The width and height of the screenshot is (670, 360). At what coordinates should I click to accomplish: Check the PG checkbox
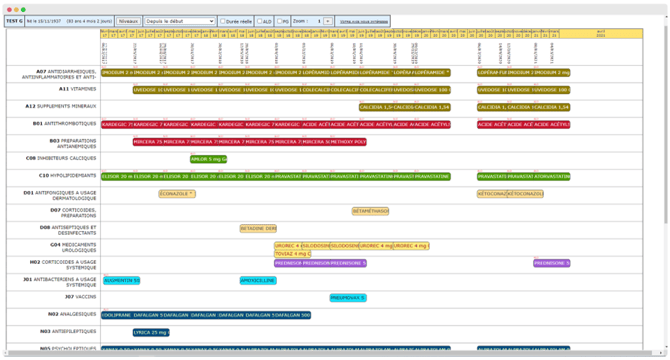[x=279, y=21]
